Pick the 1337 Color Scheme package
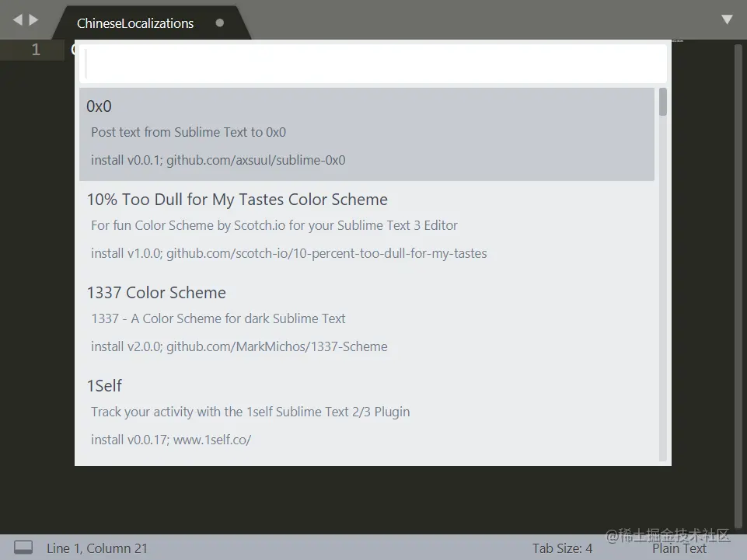 367,319
